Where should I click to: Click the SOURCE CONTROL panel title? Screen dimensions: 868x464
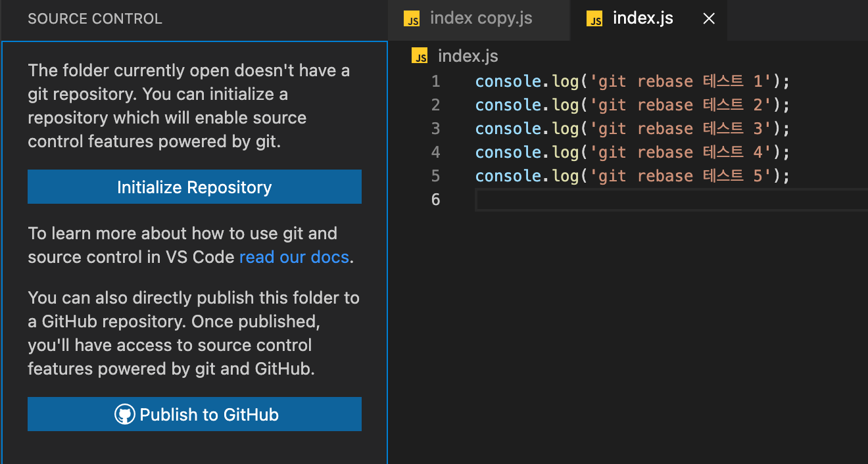pos(95,19)
